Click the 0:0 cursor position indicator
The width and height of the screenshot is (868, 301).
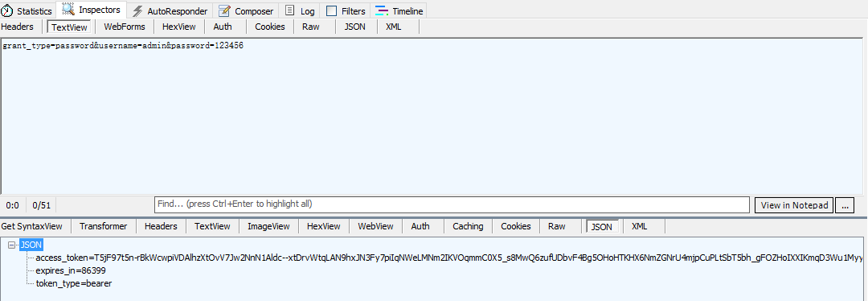click(x=13, y=205)
